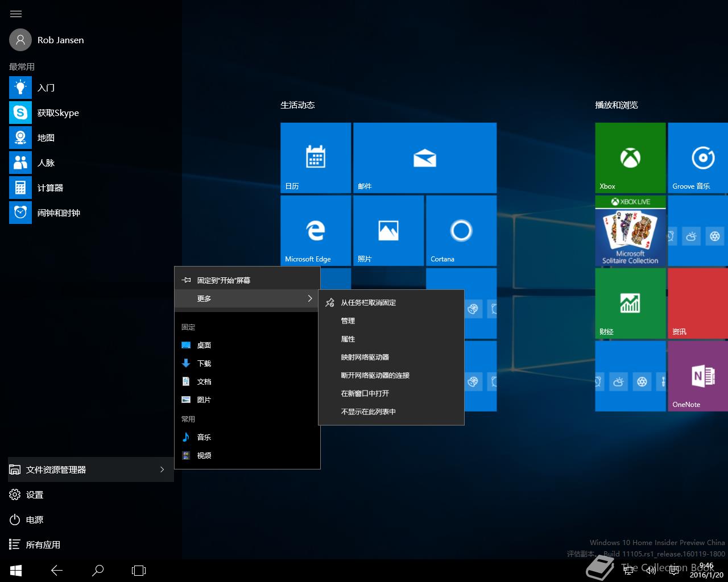Open 音乐 Music in jump list
The width and height of the screenshot is (728, 582).
247,437
